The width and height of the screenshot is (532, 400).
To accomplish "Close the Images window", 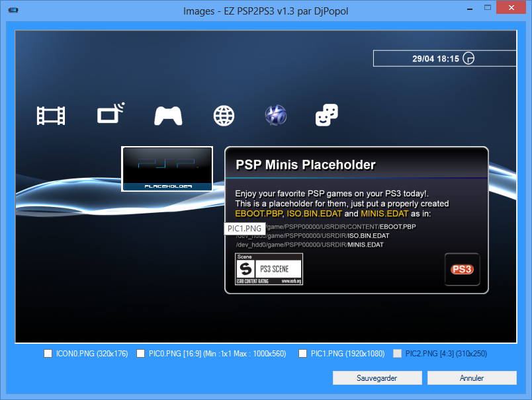I will (x=511, y=8).
